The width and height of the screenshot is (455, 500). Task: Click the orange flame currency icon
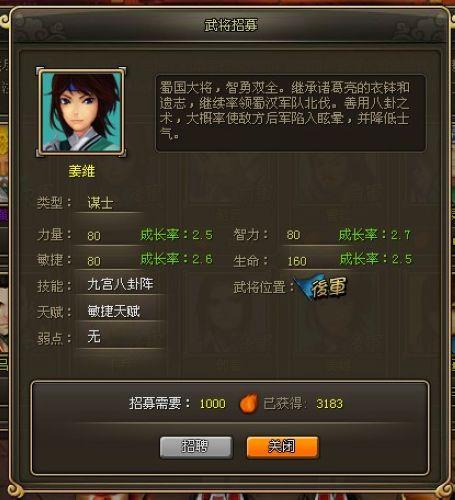point(249,403)
